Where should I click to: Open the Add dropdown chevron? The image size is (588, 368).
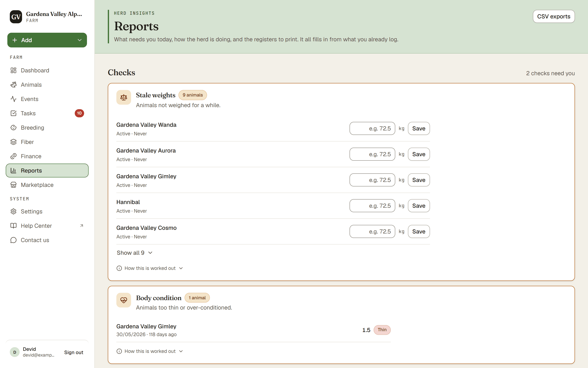(x=79, y=40)
